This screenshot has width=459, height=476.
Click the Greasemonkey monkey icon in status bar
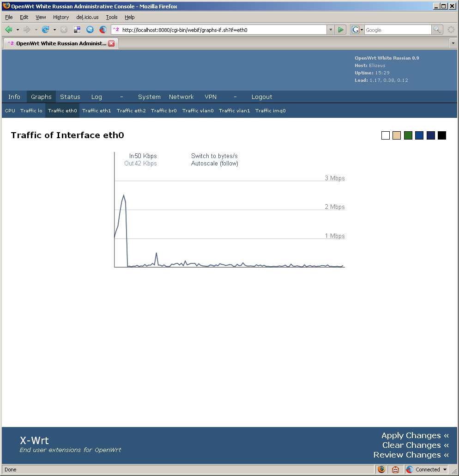tap(395, 470)
